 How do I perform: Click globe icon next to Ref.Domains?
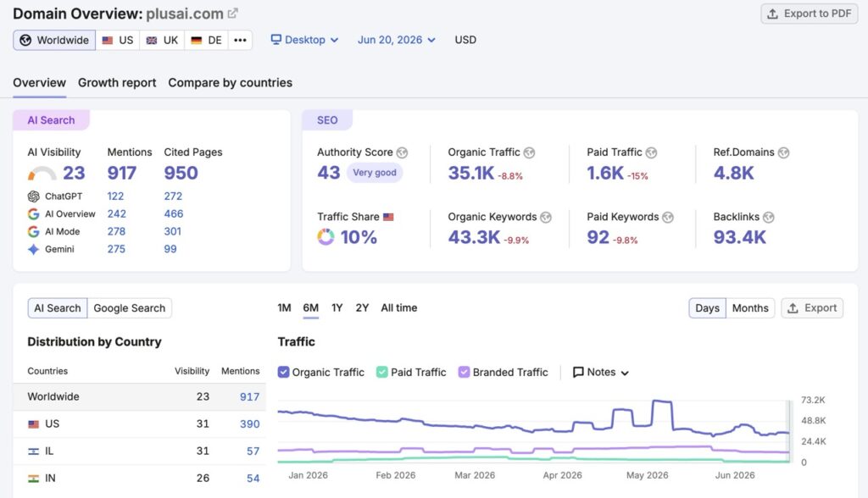pos(784,152)
